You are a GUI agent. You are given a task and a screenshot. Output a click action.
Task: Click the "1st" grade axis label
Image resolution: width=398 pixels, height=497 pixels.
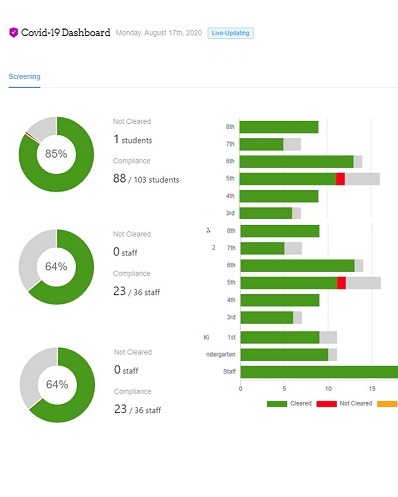232,337
